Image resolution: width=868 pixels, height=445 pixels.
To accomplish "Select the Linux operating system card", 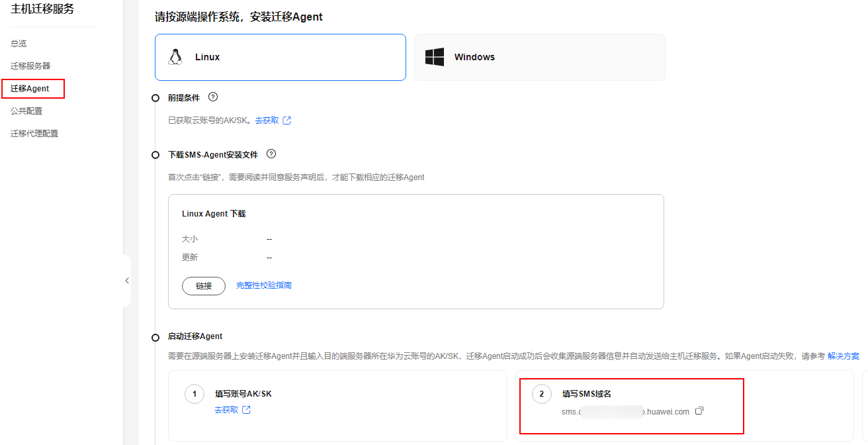I will [x=281, y=57].
